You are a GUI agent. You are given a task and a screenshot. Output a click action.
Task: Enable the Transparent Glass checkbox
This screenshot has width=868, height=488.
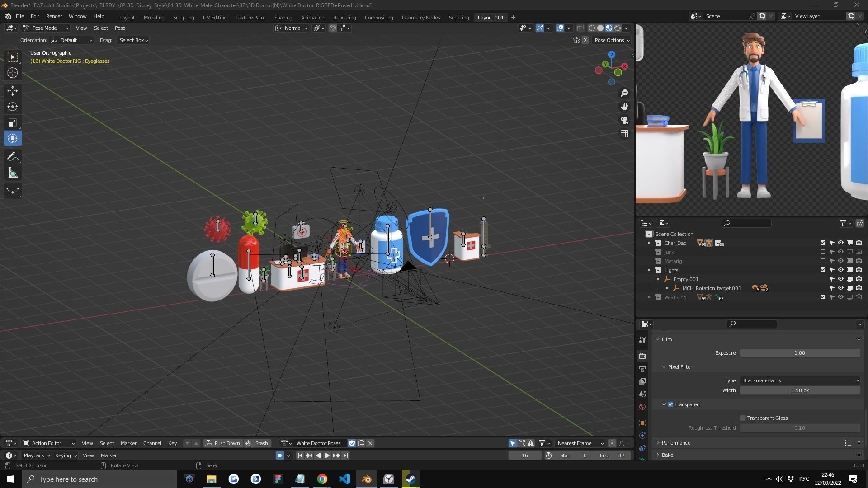(743, 418)
